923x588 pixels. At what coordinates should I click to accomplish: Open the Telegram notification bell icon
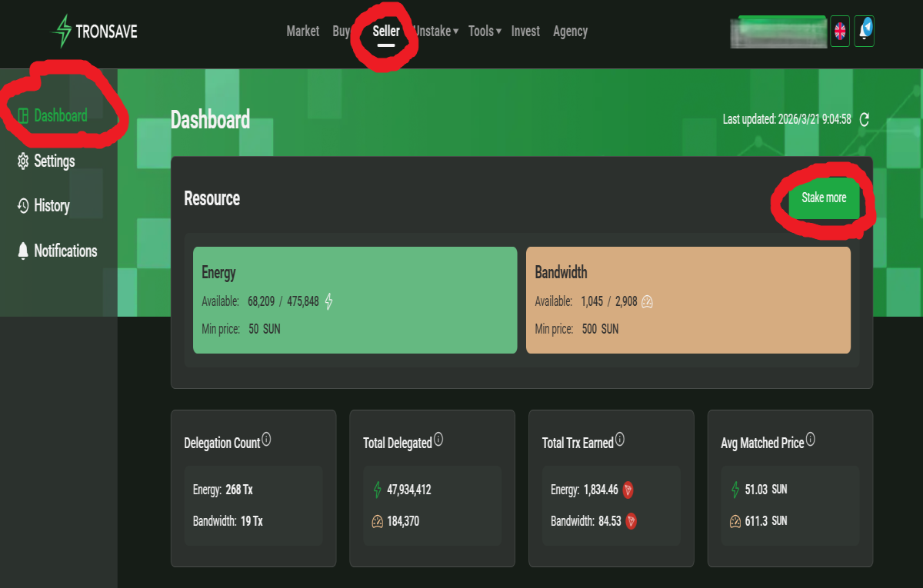(x=865, y=31)
